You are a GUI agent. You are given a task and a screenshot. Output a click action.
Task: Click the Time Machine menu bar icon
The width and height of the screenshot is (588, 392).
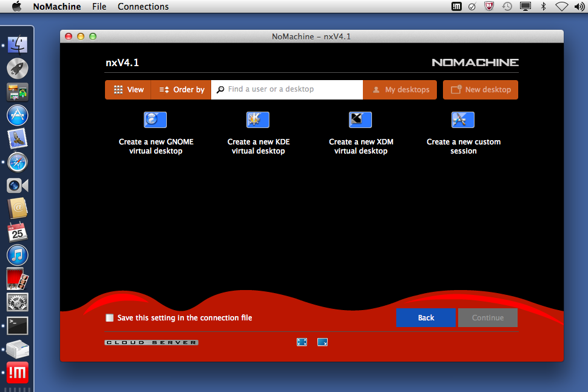(x=507, y=7)
